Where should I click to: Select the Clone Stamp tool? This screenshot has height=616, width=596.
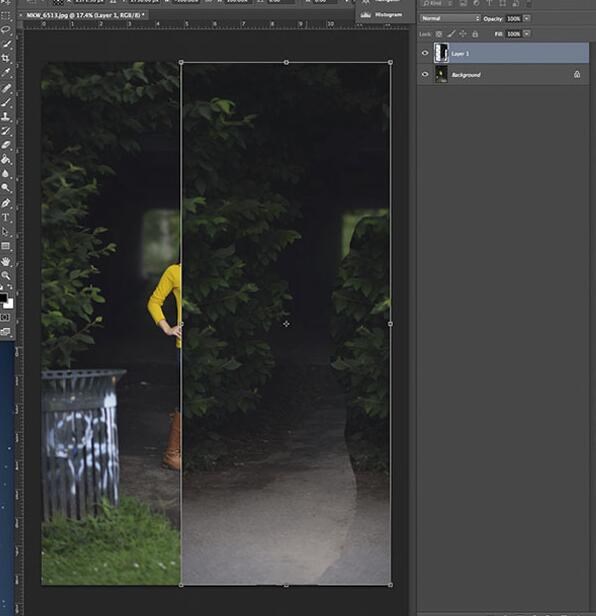tap(6, 116)
